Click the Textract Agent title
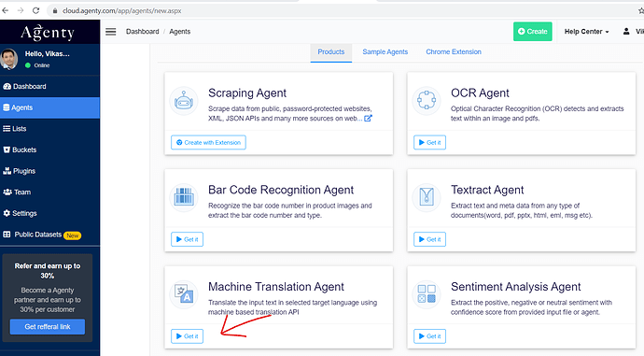Viewport: 644px width, 356px height. pyautogui.click(x=487, y=190)
